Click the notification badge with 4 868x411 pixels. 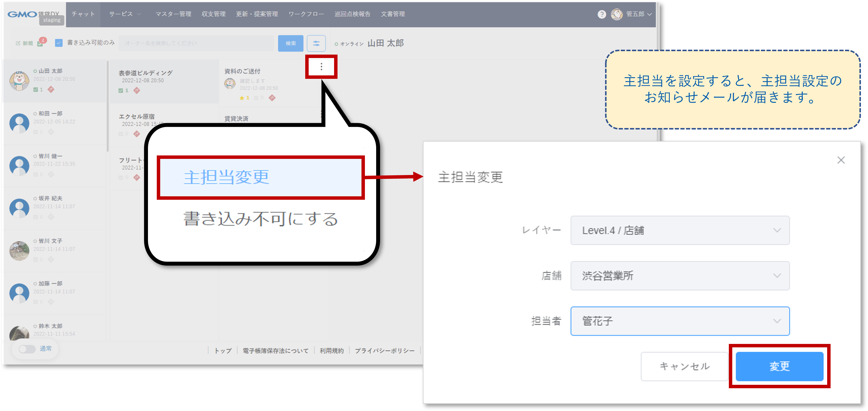pos(43,41)
